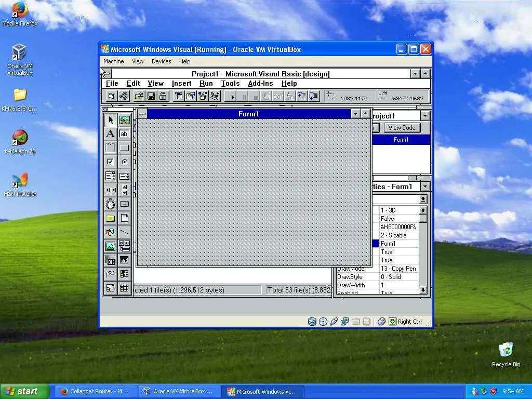
Task: Select the '0 - Solid' DrawStyle value
Action: pyautogui.click(x=398, y=277)
